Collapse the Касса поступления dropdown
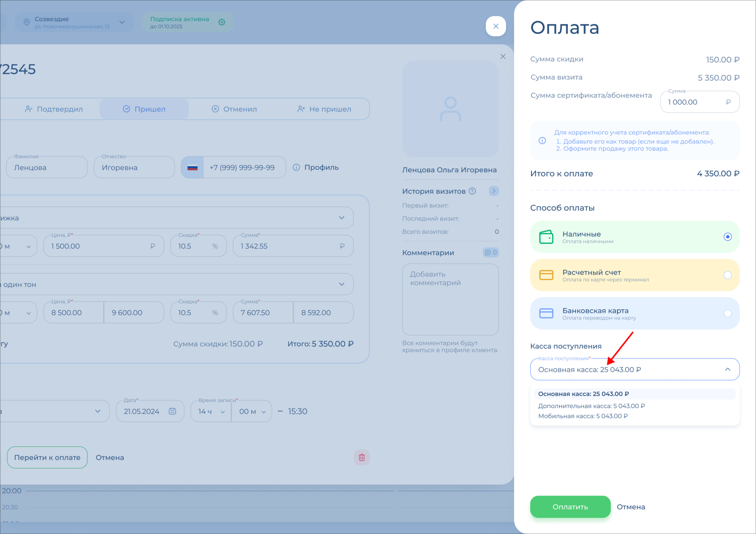This screenshot has height=534, width=756. pyautogui.click(x=727, y=369)
